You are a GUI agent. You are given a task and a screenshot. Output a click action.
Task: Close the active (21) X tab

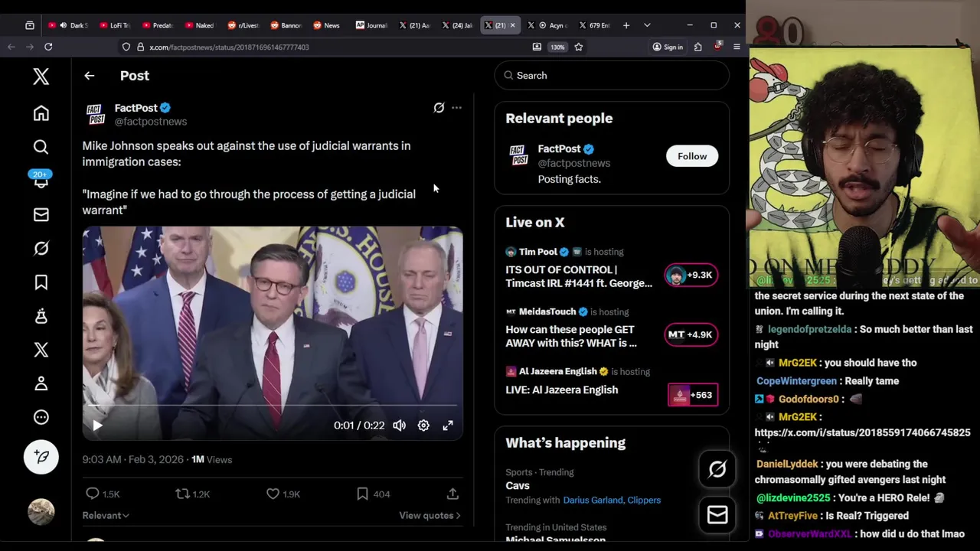coord(512,25)
